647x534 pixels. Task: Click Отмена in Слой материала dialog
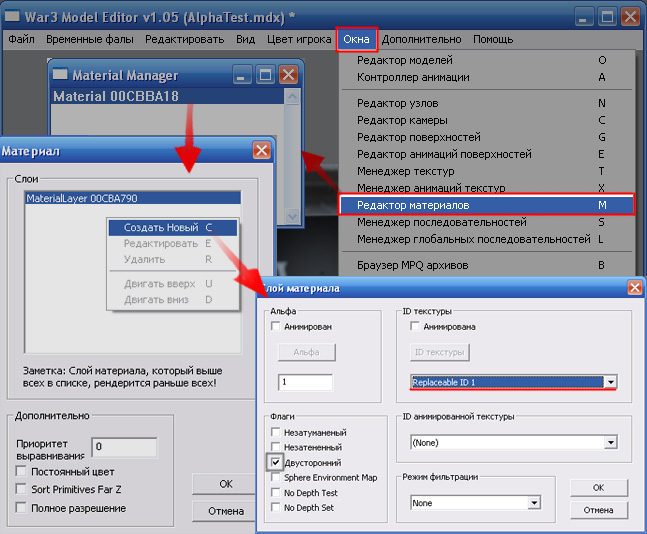tap(599, 510)
